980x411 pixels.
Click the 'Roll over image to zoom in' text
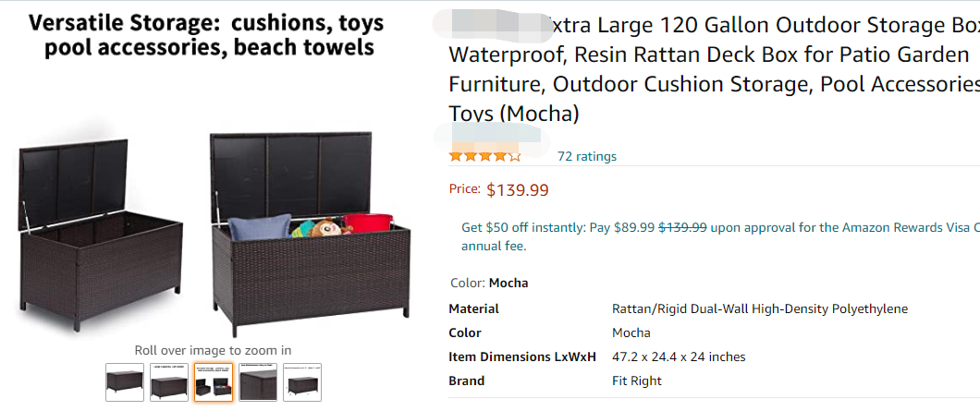213,350
